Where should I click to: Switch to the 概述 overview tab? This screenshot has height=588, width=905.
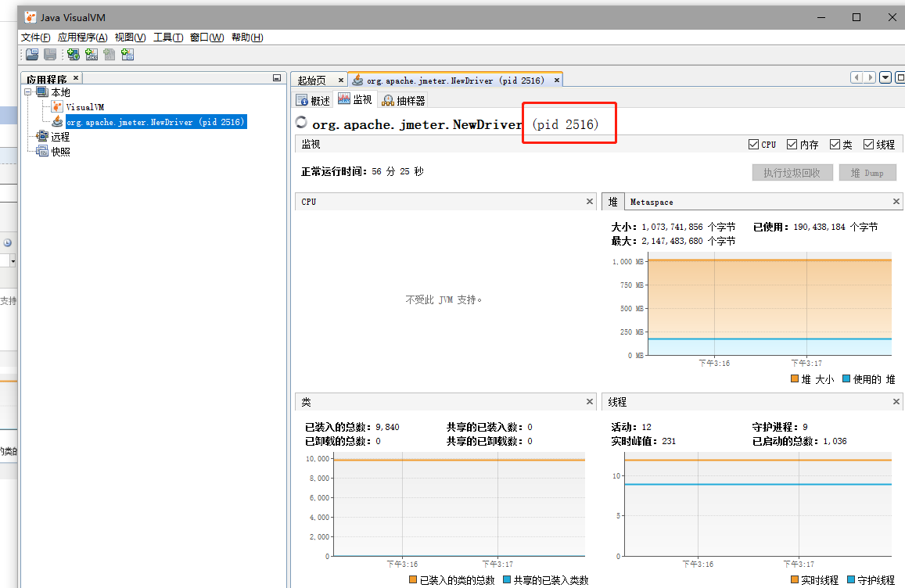(314, 100)
